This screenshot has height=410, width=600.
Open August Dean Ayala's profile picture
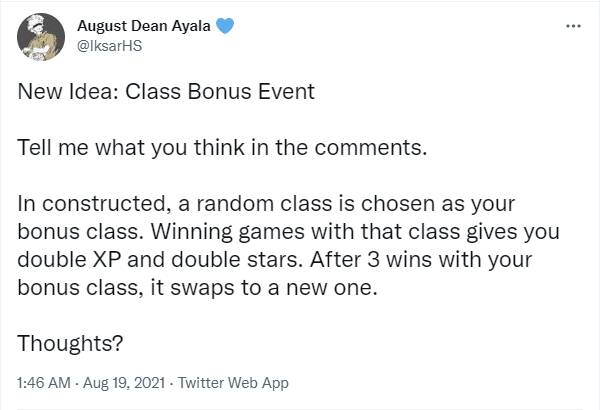coord(42,36)
